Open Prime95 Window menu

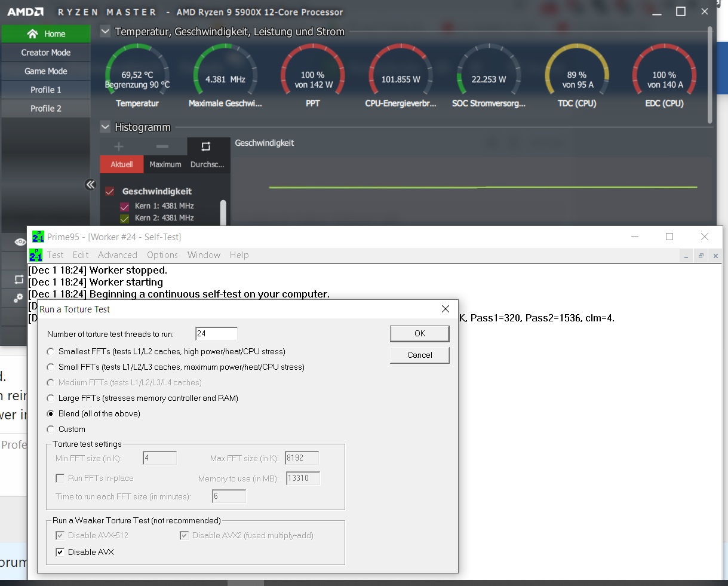click(204, 255)
